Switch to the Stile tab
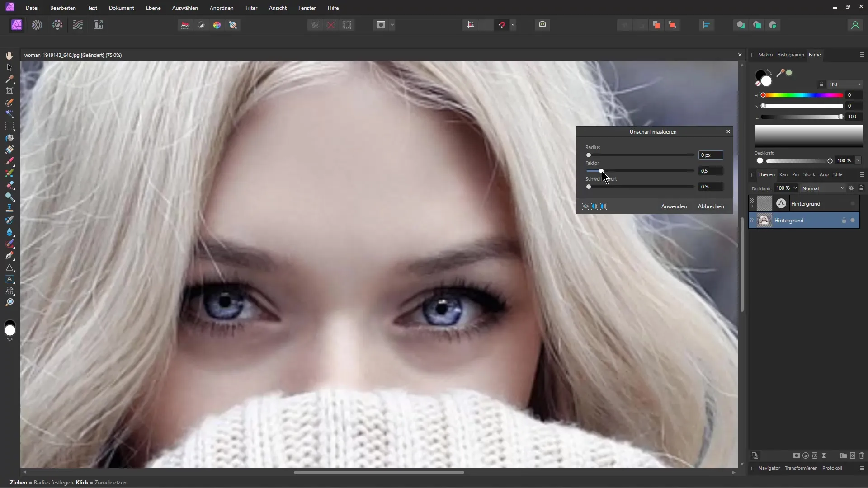 pos(838,174)
